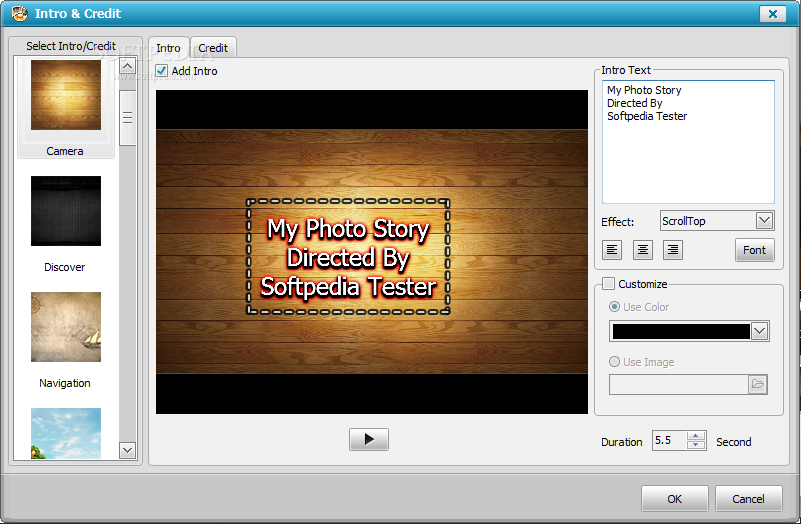Screen dimensions: 801x524
Task: Toggle the Customize checkbox
Action: click(x=608, y=283)
